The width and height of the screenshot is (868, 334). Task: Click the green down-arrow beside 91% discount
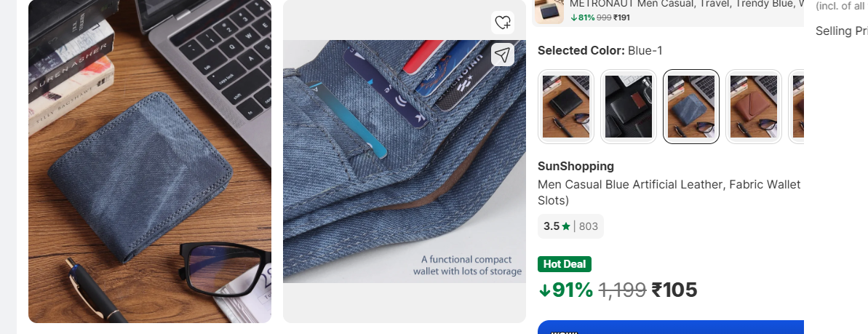pos(544,290)
